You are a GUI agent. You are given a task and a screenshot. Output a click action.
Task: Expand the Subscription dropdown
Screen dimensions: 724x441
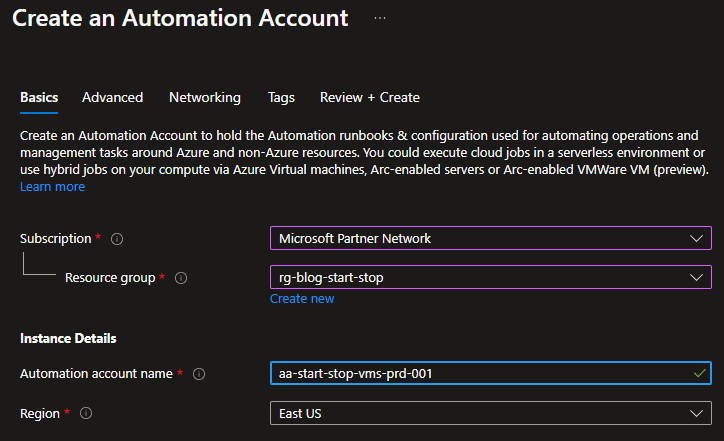pyautogui.click(x=490, y=238)
